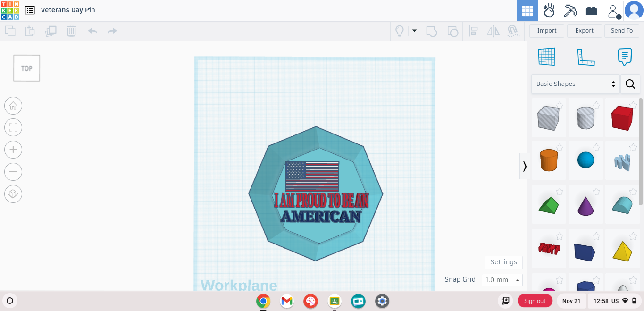
Task: Select the Cylinder hole shape
Action: 585,118
